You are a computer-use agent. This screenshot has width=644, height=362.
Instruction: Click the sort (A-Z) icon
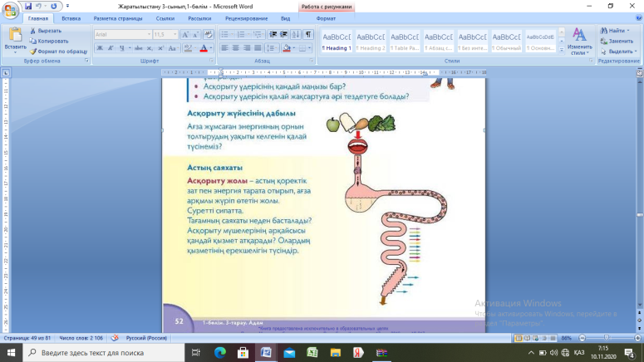tap(297, 35)
